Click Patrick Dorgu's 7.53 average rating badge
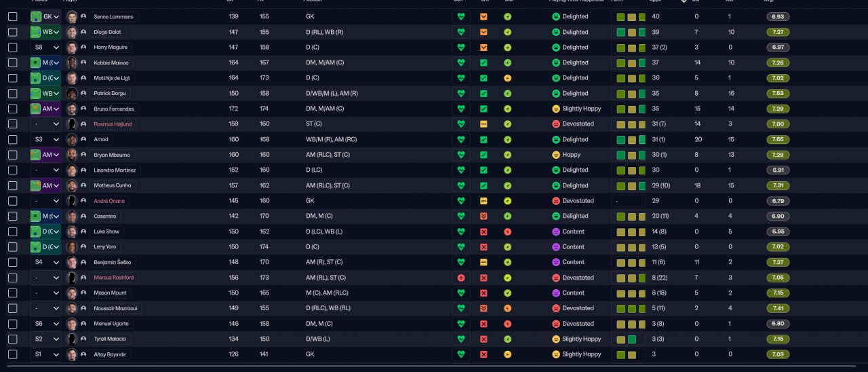This screenshot has width=868, height=372. 778,93
